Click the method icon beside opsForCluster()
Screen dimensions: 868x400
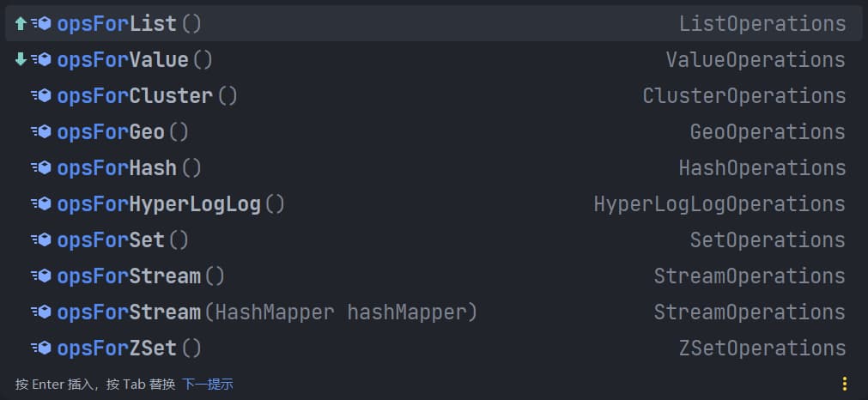[41, 96]
